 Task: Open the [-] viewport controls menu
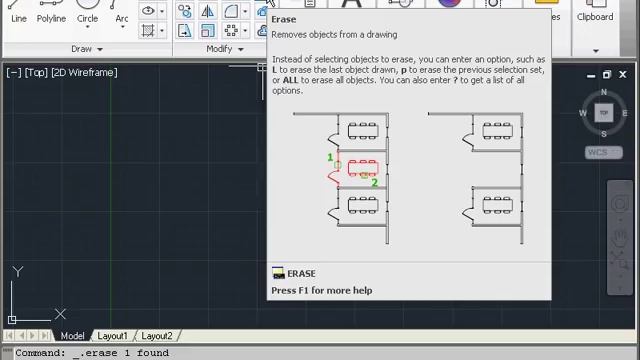click(14, 73)
